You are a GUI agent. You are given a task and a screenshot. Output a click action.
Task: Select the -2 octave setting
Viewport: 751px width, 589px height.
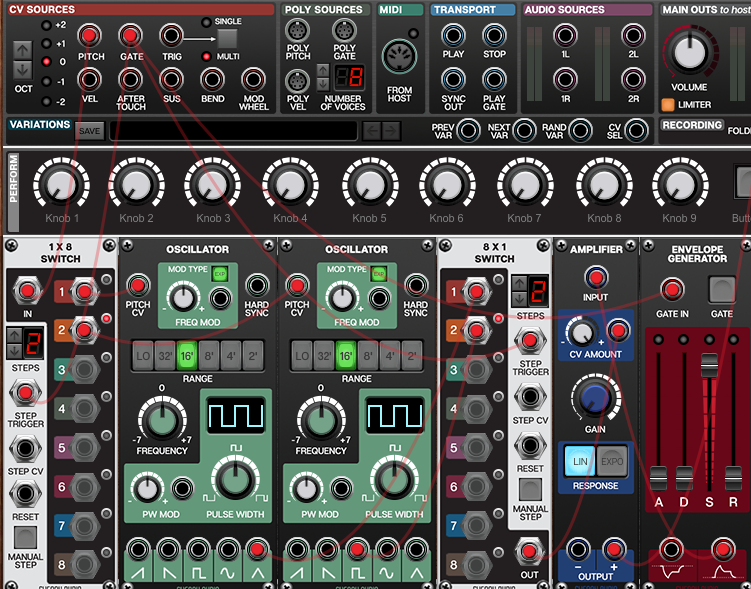46,101
